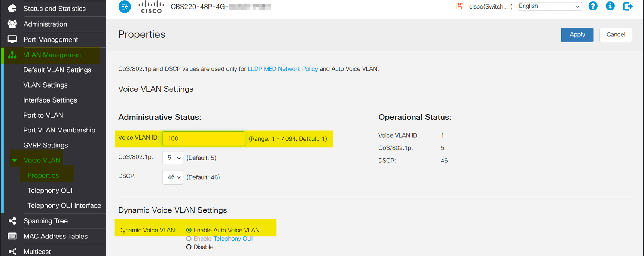Click the Apply button
644x256 pixels.
(x=577, y=35)
